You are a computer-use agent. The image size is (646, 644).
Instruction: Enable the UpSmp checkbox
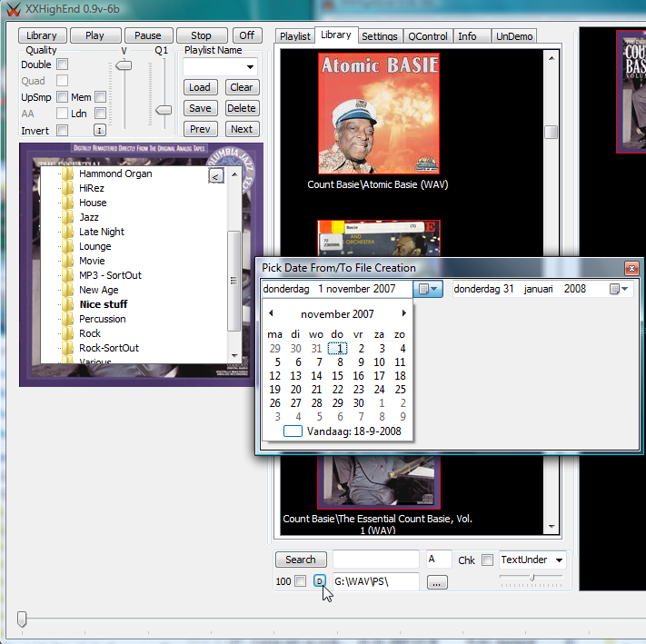point(62,97)
